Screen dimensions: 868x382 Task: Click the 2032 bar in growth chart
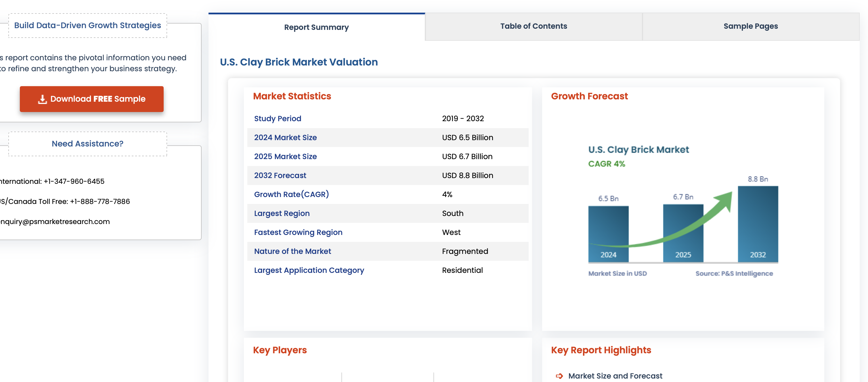[758, 224]
